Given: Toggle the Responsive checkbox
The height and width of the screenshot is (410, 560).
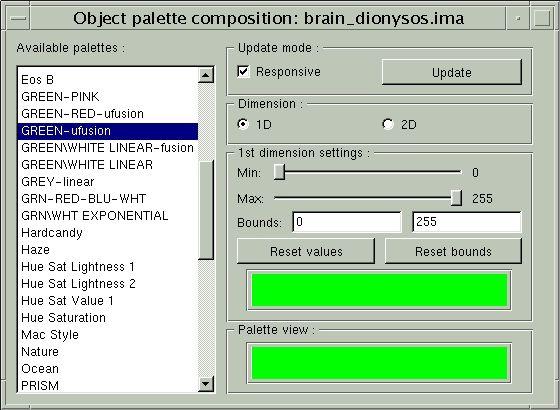Looking at the screenshot, I should pos(244,71).
